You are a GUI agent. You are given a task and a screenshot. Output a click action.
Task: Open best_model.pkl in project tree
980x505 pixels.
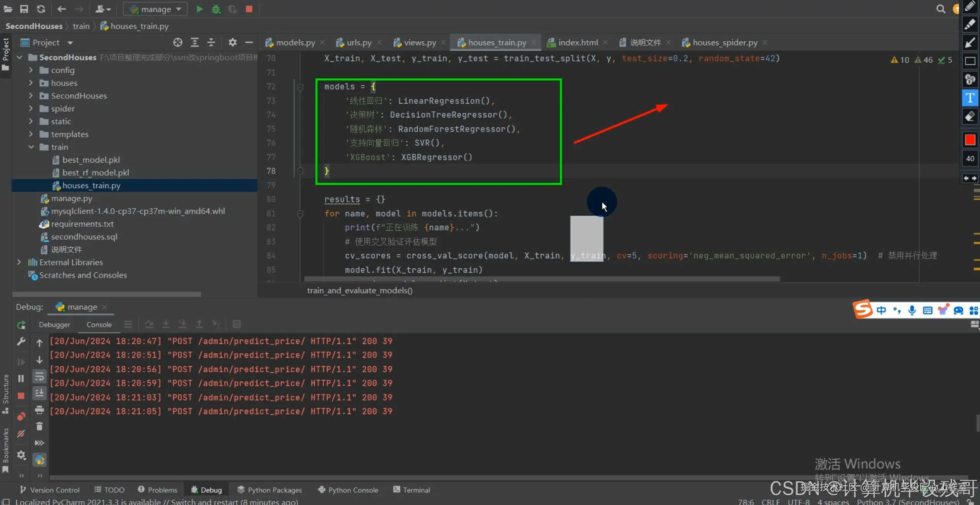point(91,160)
